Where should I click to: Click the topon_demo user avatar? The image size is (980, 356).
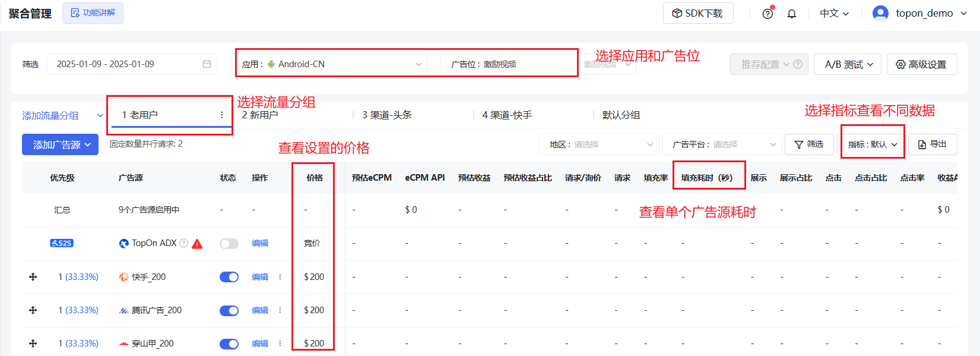pos(880,13)
